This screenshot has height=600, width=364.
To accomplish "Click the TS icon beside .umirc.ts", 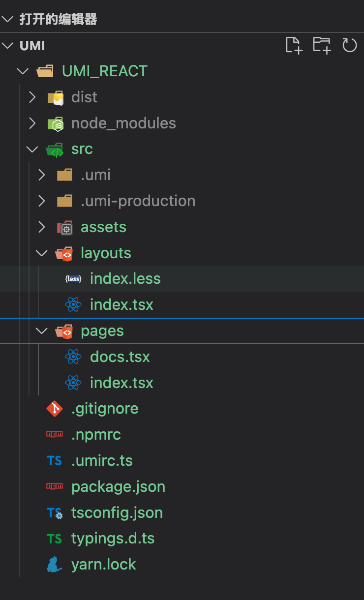I will [55, 461].
